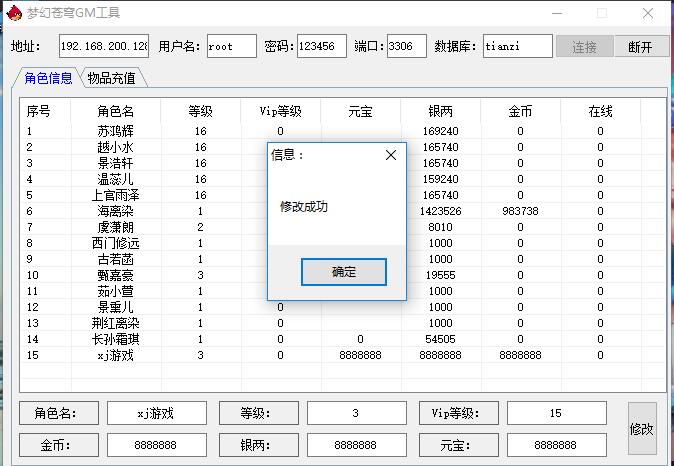Click the 角色名 column header
The height and width of the screenshot is (466, 674).
click(115, 111)
